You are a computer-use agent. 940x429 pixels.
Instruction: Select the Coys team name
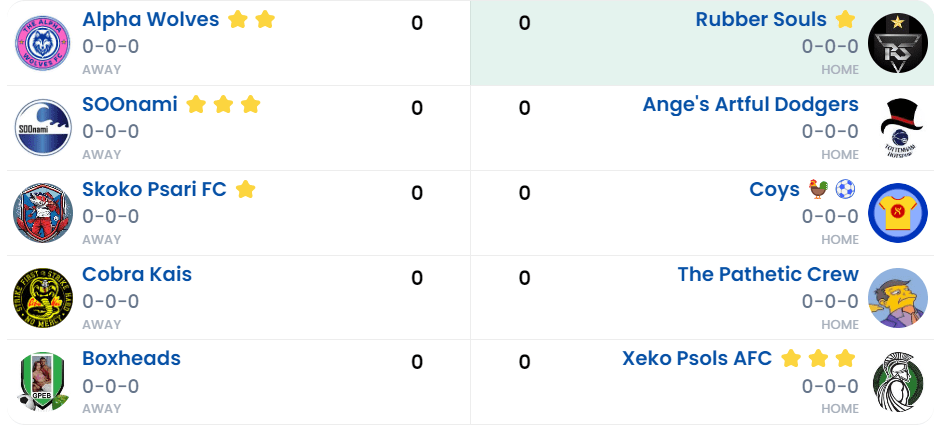[x=774, y=189]
